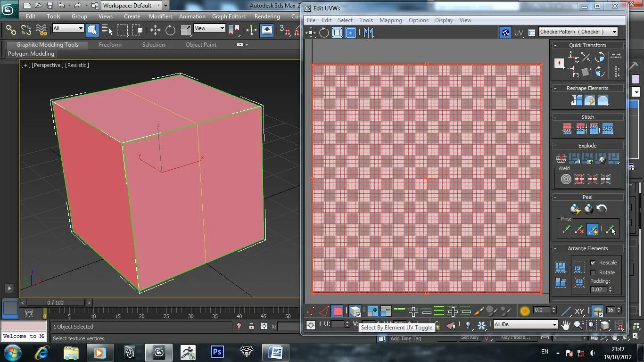Click the Mirror Horizontal icon in Edit UVWs
The image size is (644, 362).
[x=369, y=33]
